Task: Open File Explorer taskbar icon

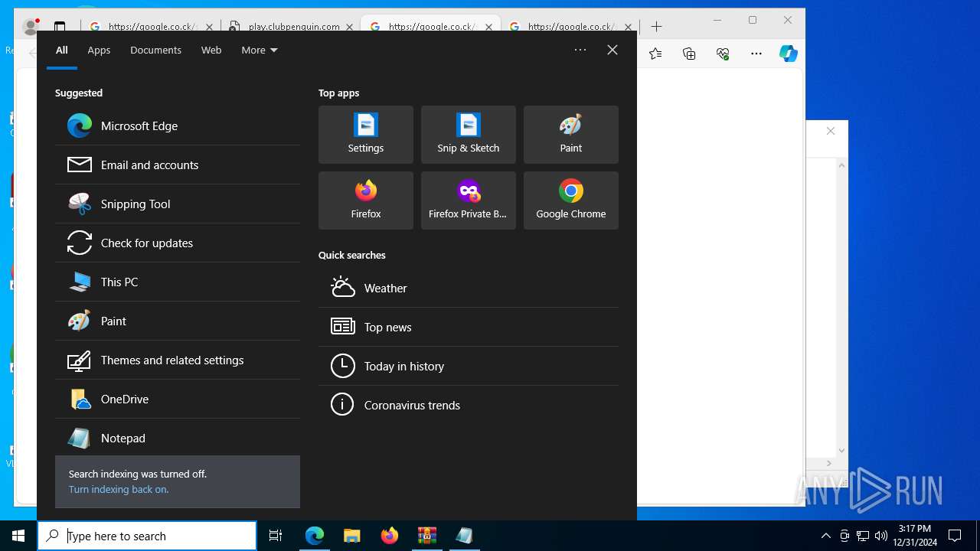Action: (x=352, y=536)
